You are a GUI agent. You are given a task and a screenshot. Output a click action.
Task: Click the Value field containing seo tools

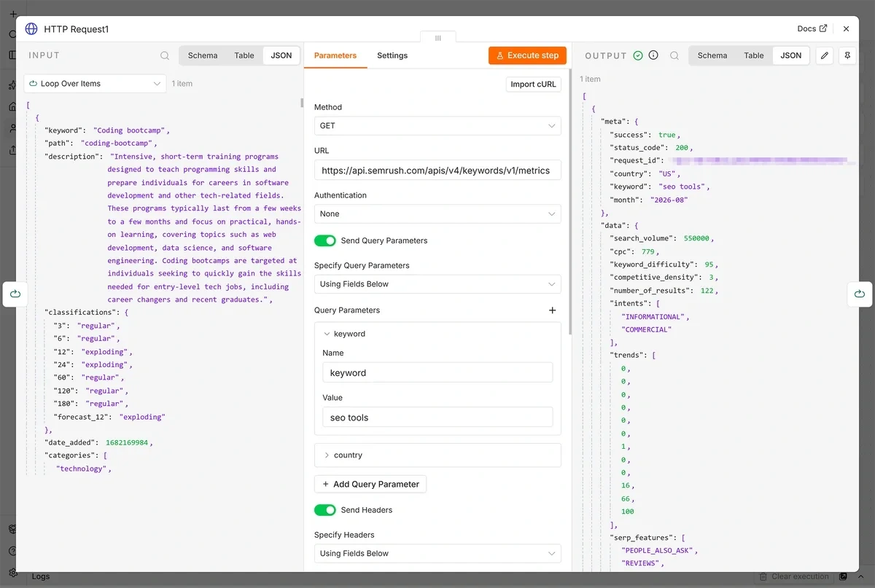pyautogui.click(x=437, y=418)
